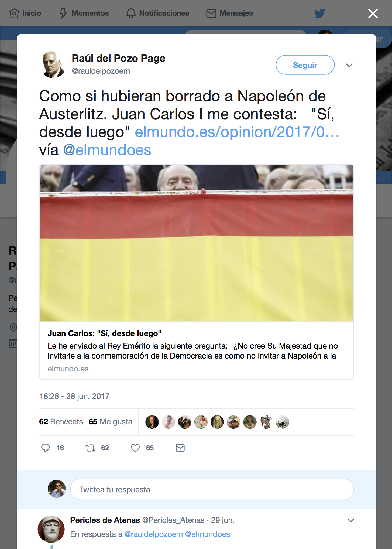Retweet using the retweet arrows icon
The height and width of the screenshot is (549, 392).
coord(90,448)
